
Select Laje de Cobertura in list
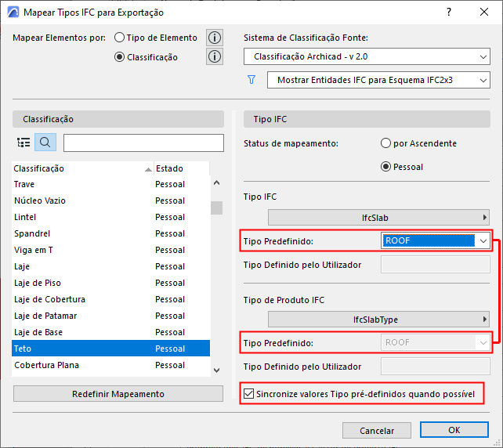[50, 299]
